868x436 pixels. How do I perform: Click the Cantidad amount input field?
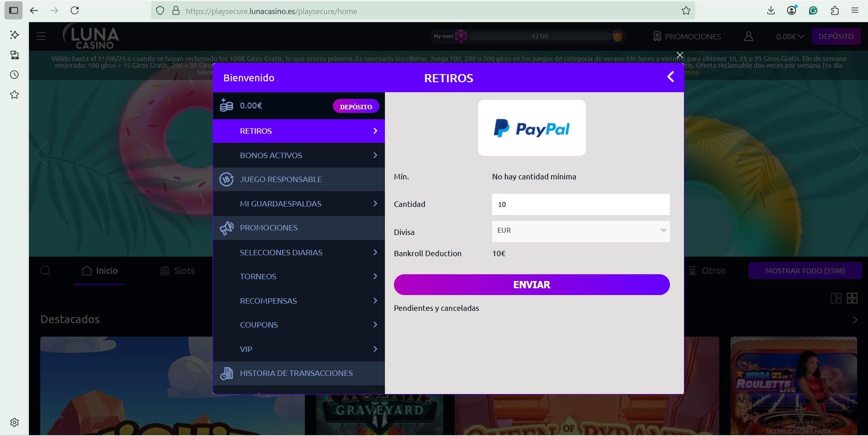(580, 205)
